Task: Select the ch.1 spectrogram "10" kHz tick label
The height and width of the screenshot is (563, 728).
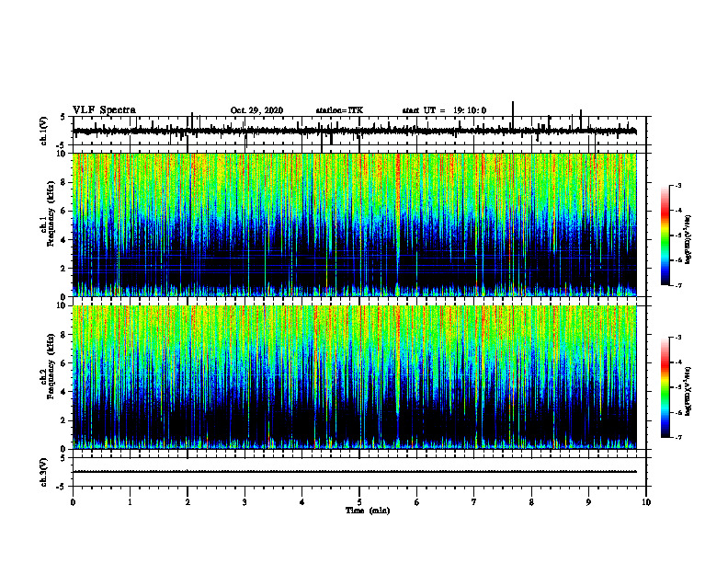Action: click(63, 154)
